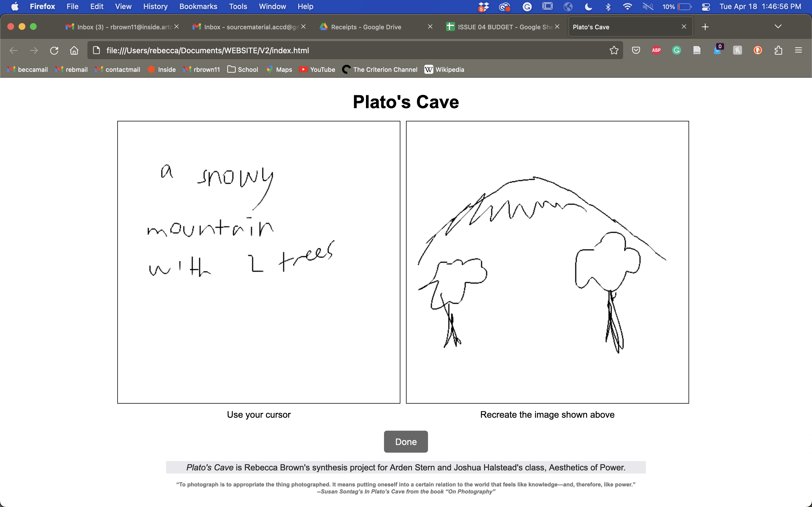This screenshot has height=507, width=812.
Task: Toggle Bluetooth in the menu bar
Action: pos(608,6)
